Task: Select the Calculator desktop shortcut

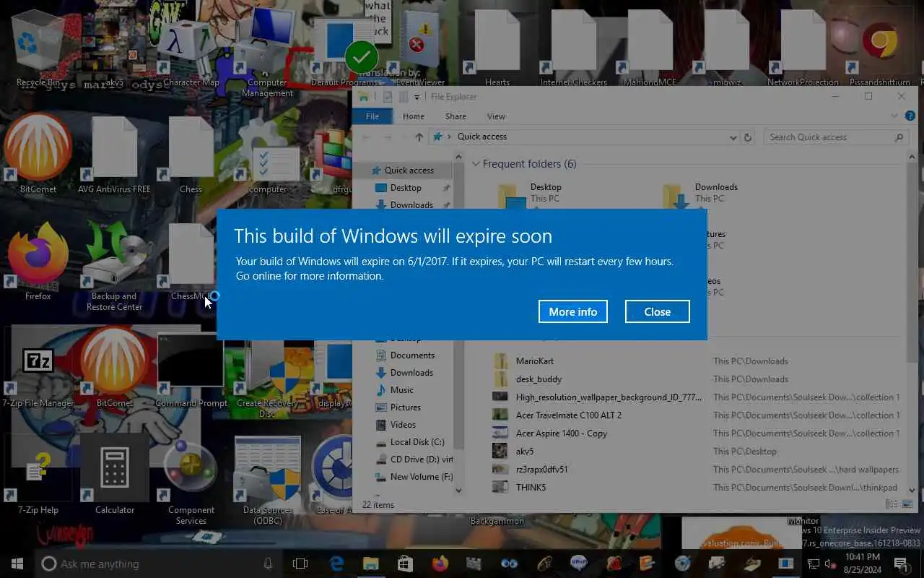Action: pyautogui.click(x=115, y=475)
